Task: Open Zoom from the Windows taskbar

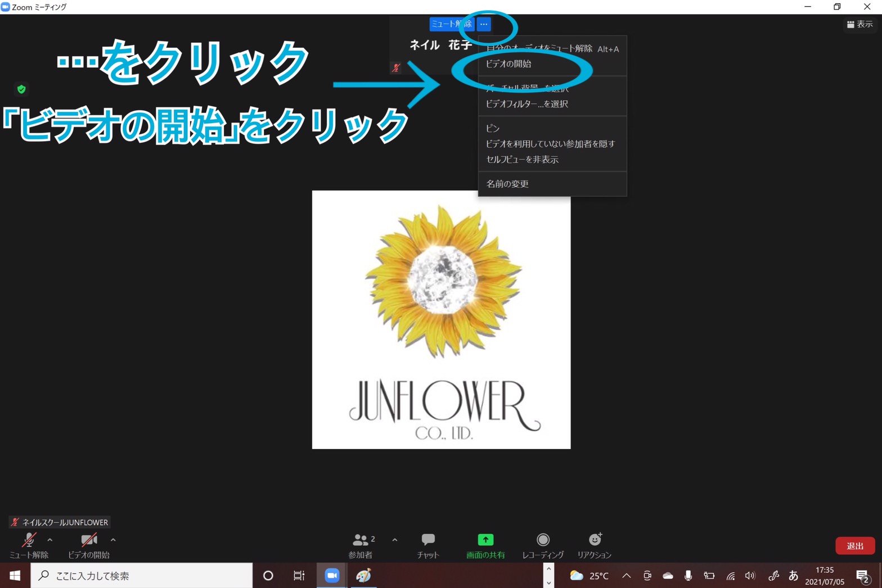Action: point(332,576)
